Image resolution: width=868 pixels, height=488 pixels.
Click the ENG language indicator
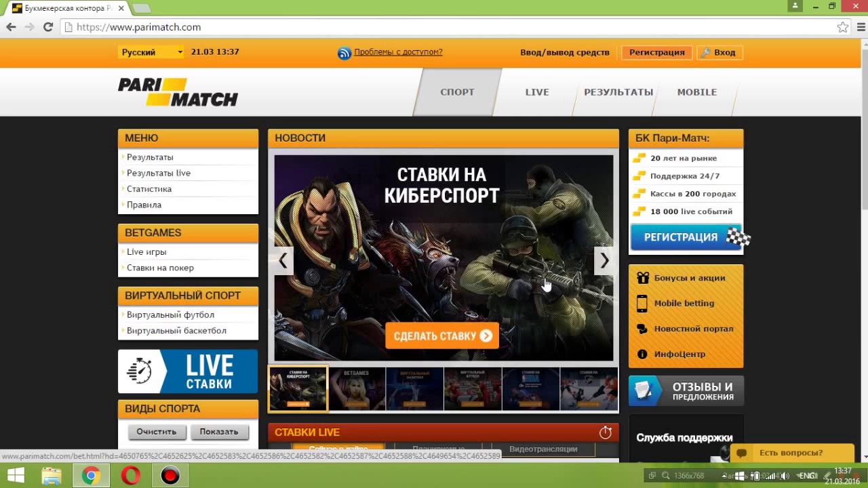(808, 476)
